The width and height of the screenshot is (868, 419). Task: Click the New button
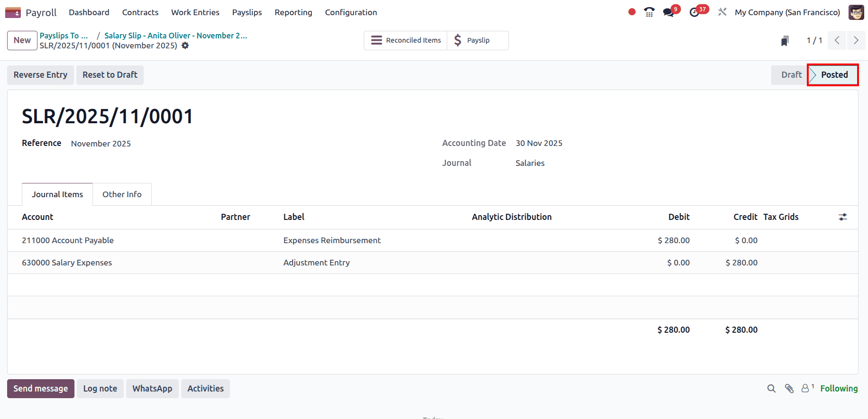tap(22, 40)
